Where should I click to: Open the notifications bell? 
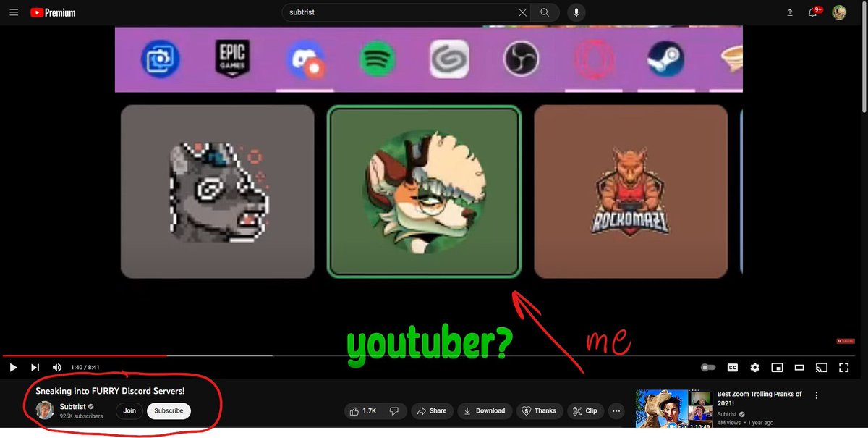[x=814, y=12]
